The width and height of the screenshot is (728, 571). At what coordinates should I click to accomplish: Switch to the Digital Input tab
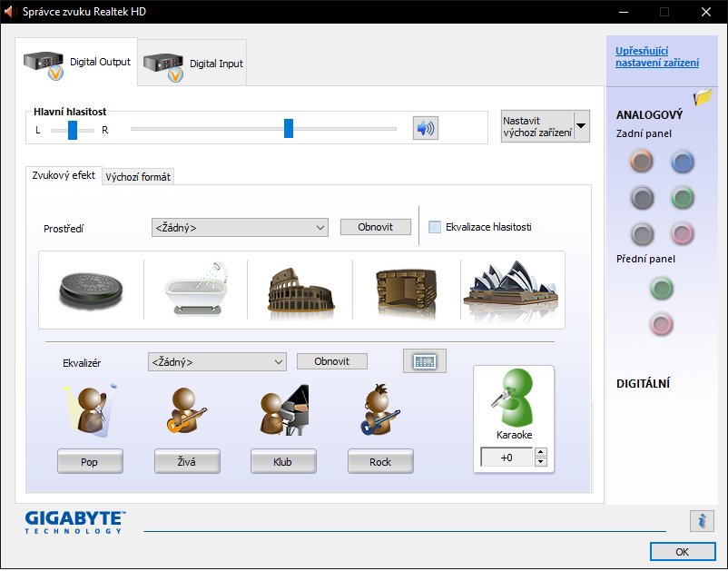[x=192, y=64]
